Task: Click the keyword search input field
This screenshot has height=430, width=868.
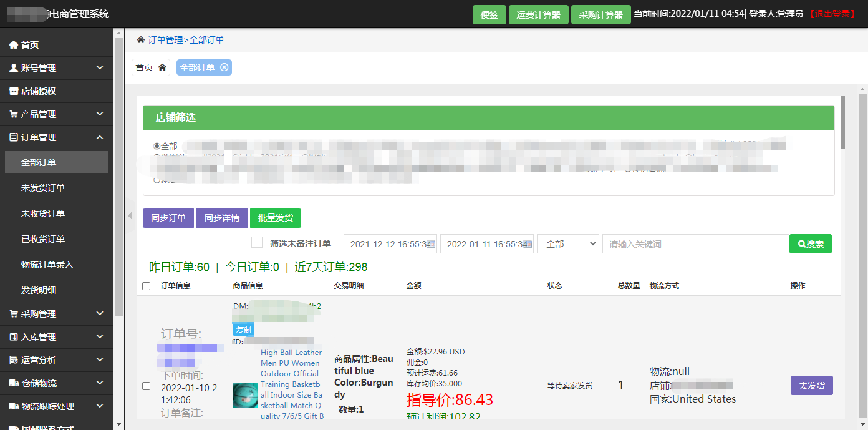Action: tap(695, 244)
